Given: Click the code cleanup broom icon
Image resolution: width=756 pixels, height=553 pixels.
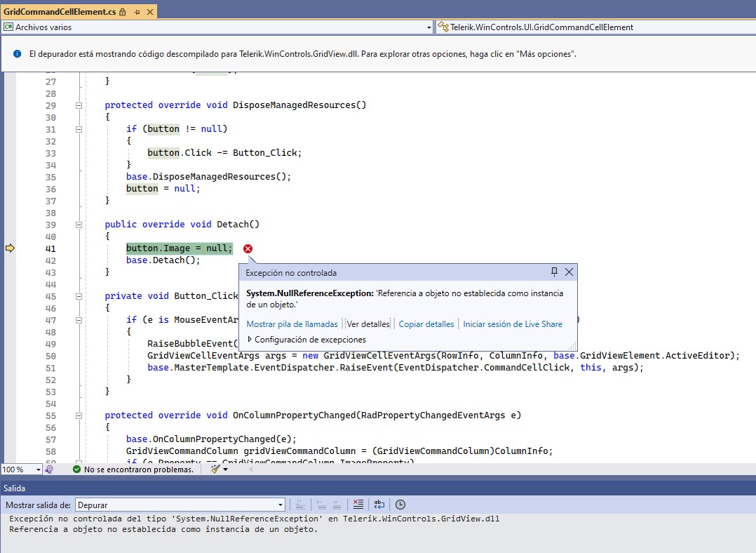Looking at the screenshot, I should [216, 469].
